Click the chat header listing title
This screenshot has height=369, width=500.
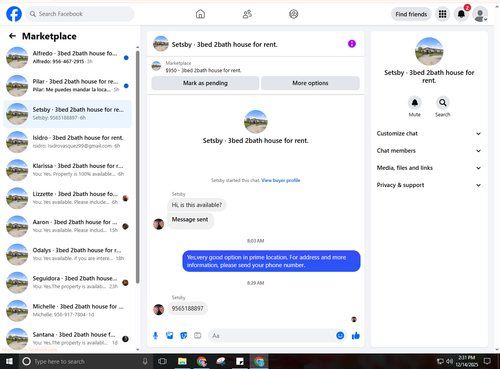(224, 44)
